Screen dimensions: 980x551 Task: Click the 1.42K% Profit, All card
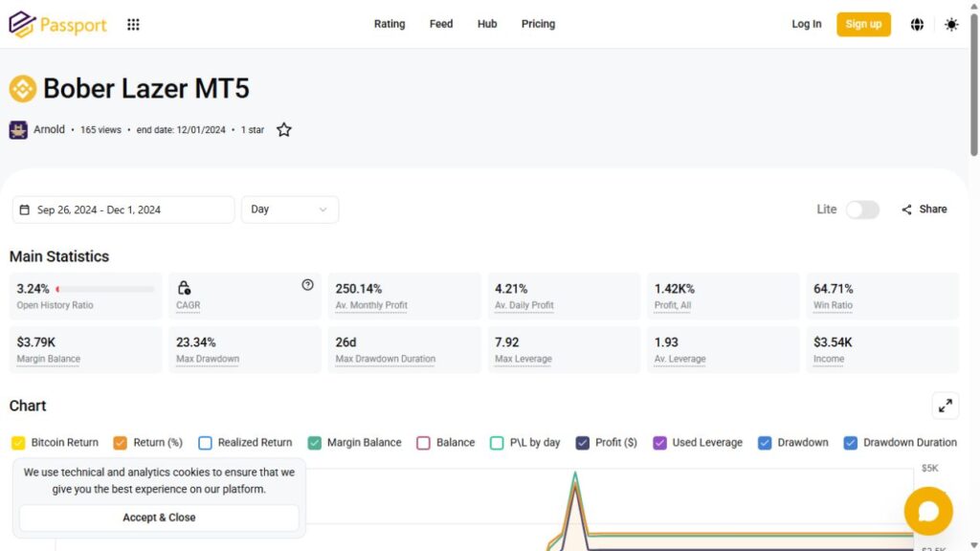724,297
